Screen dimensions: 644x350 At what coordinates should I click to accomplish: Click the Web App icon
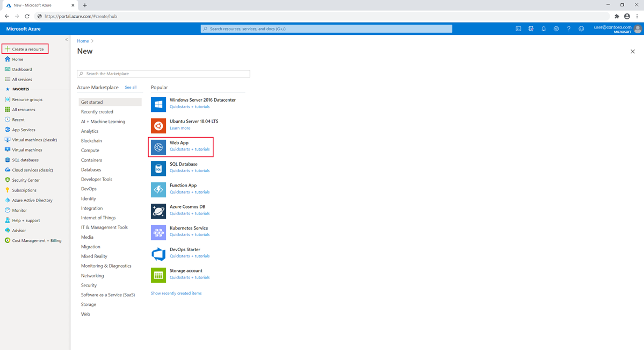158,147
